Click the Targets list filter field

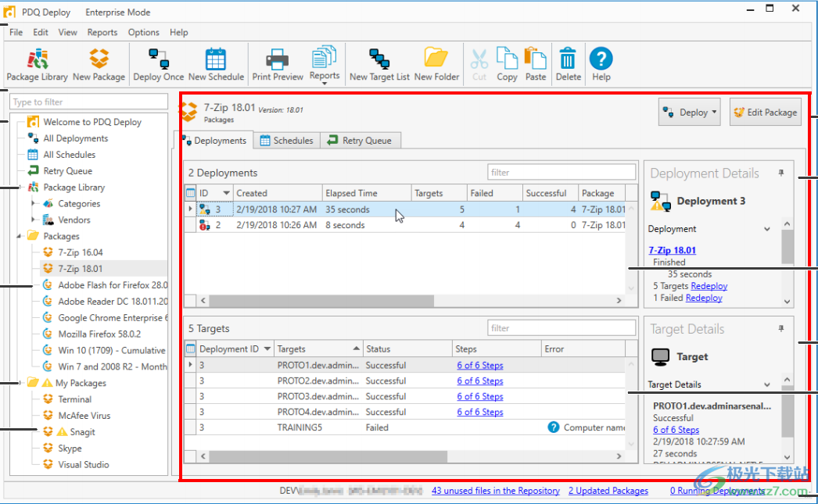(561, 328)
